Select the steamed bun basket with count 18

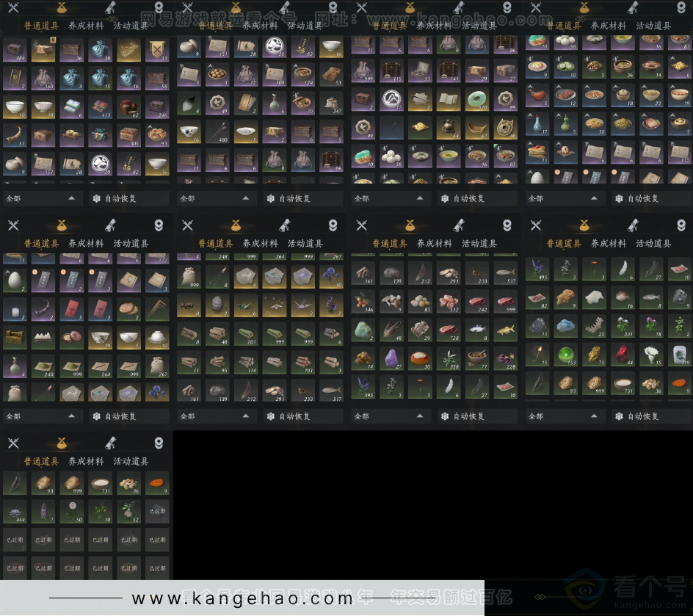(x=623, y=95)
